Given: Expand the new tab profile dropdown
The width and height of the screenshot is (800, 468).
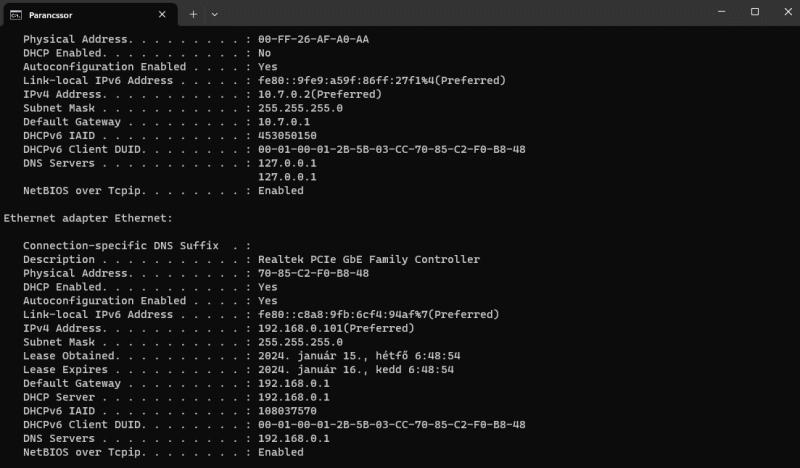Looking at the screenshot, I should pos(214,15).
